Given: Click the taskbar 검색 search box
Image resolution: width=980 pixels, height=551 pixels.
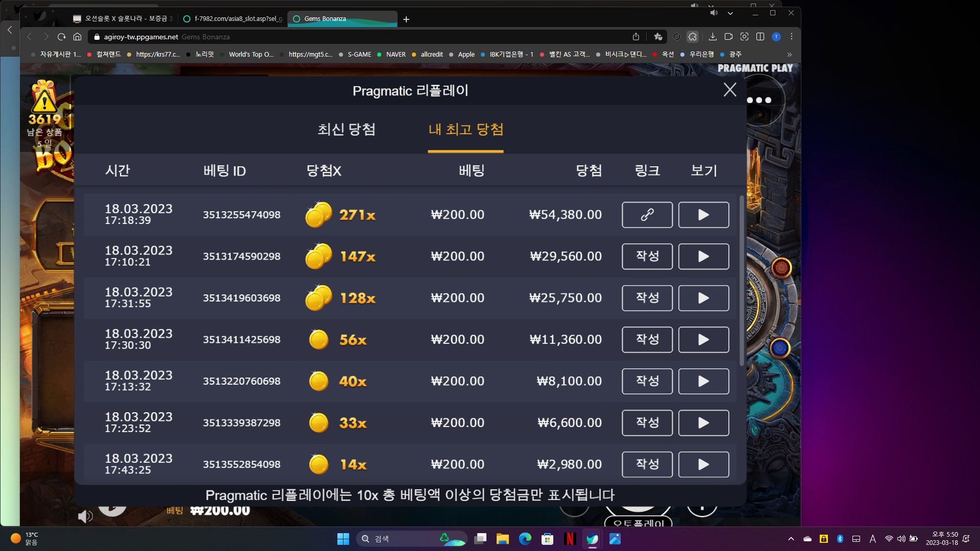Looking at the screenshot, I should pos(411,539).
